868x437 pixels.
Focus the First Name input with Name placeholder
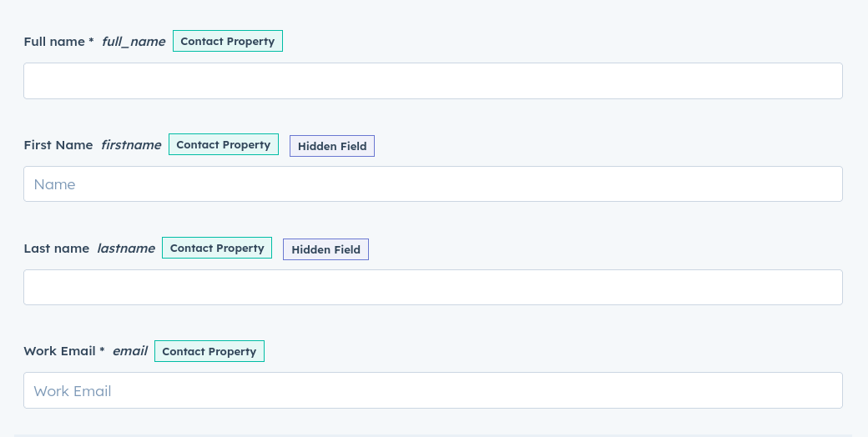[432, 184]
